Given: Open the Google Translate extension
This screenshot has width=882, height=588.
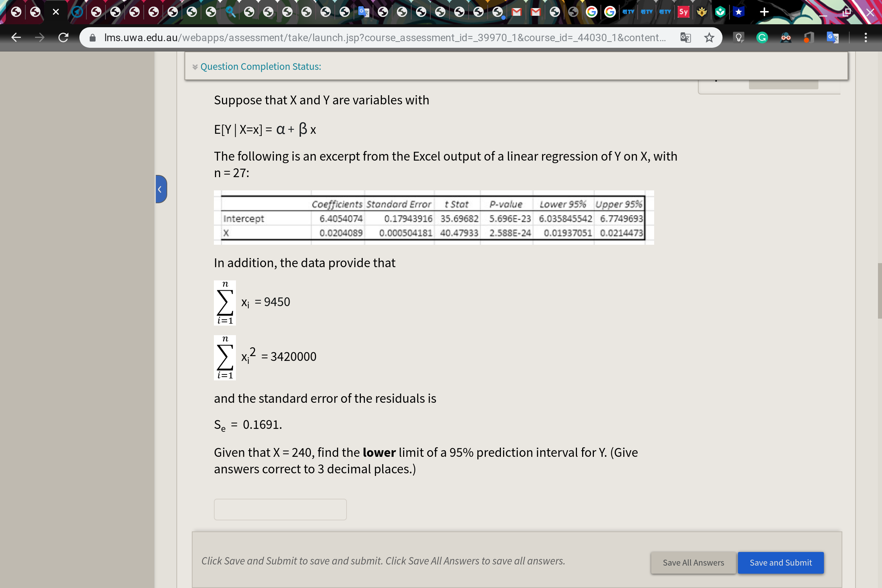Looking at the screenshot, I should (x=832, y=37).
